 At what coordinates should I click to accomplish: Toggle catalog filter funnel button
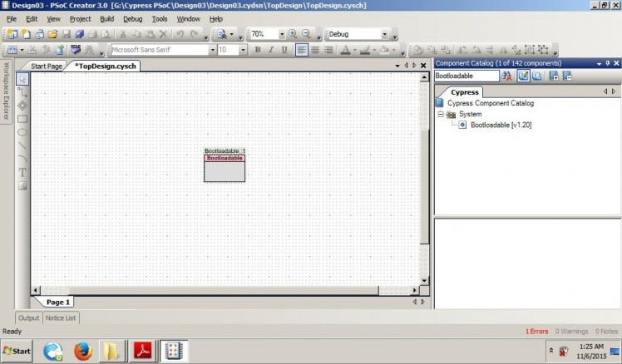(x=523, y=76)
